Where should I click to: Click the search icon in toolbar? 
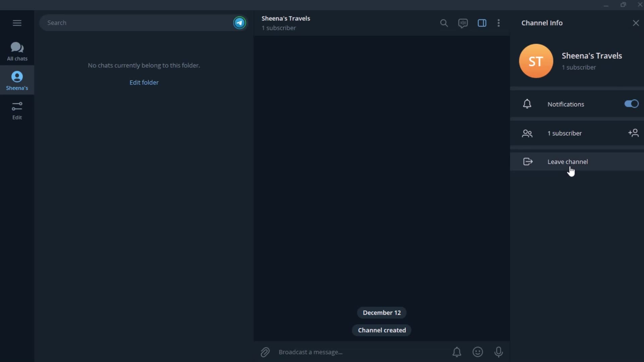[444, 23]
